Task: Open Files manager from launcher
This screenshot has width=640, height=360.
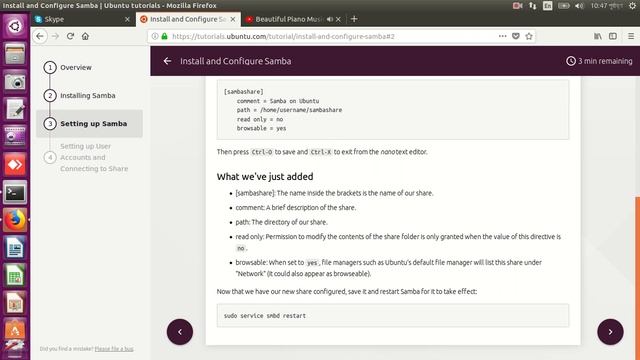Action: pyautogui.click(x=15, y=54)
